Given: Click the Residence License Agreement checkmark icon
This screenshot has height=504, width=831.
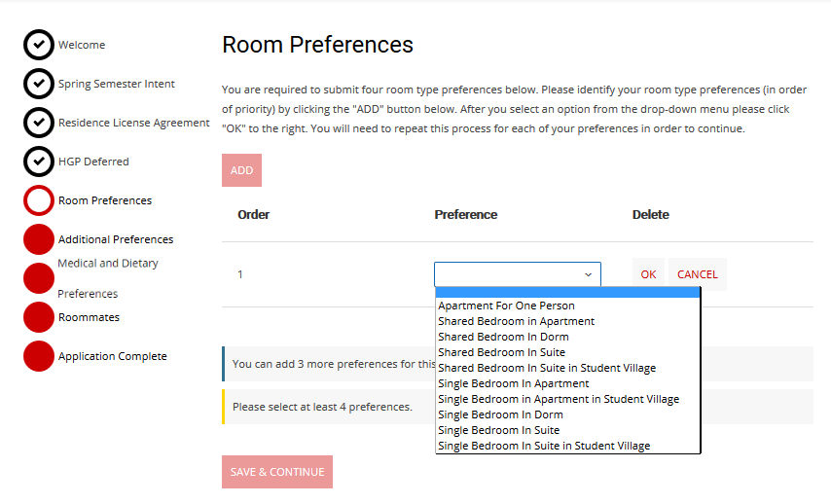Looking at the screenshot, I should [x=38, y=123].
